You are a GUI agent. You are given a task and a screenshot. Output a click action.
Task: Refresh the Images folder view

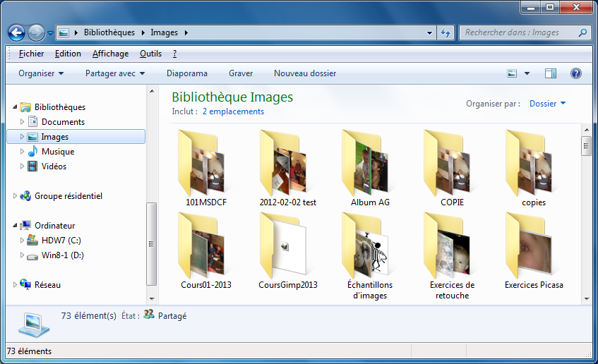(445, 32)
